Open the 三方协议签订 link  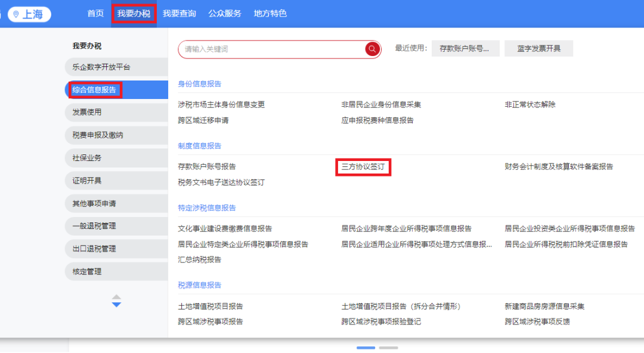click(x=363, y=167)
